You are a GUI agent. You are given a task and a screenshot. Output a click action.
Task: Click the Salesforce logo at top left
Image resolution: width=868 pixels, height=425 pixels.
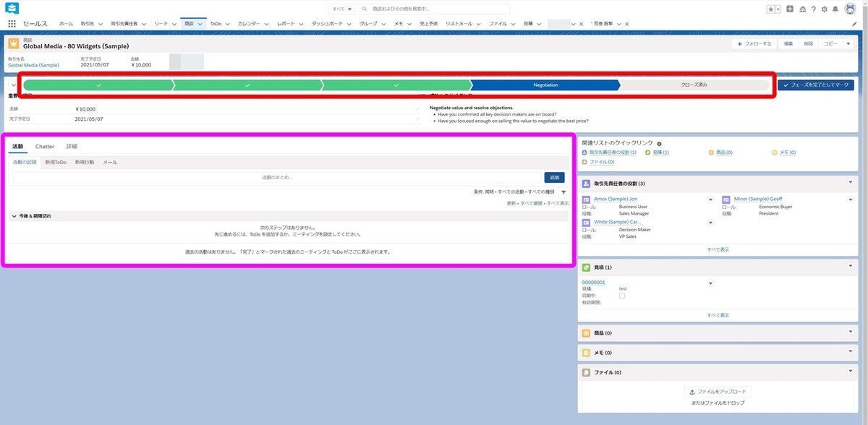coord(12,9)
